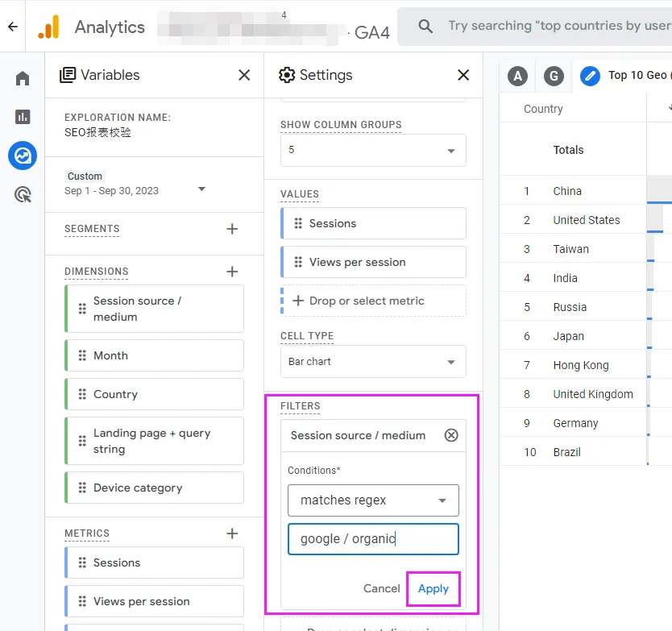Click the China row

point(586,191)
